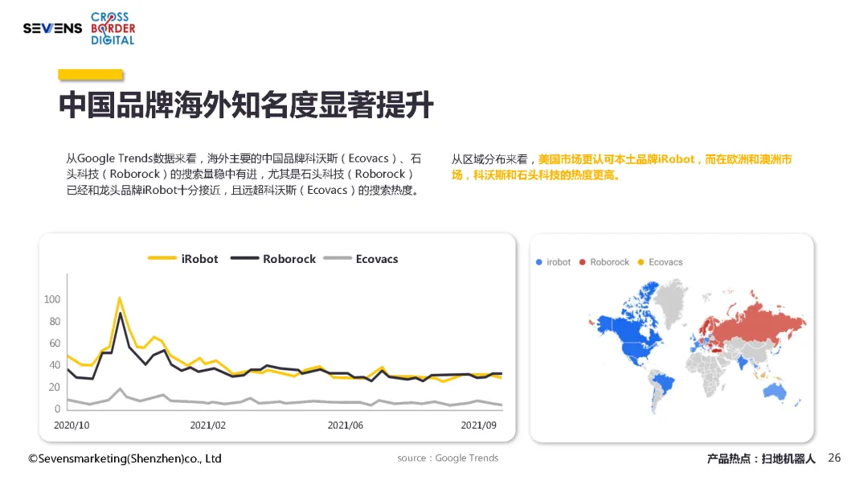
Task: Click the footer text 产品热点：扫地机器人
Action: pos(761,458)
